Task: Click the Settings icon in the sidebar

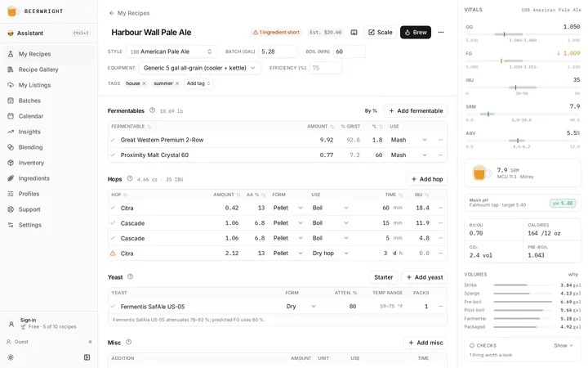Action: (11, 225)
